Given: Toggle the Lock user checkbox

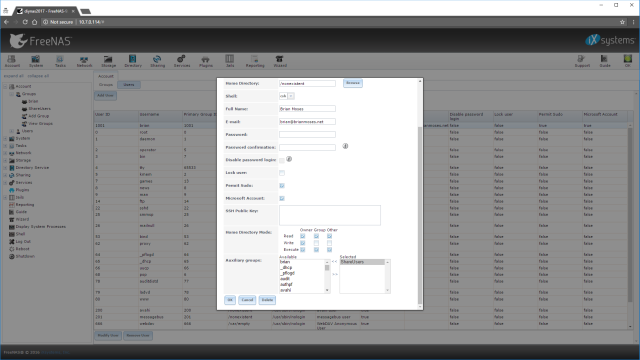Looking at the screenshot, I should 282,173.
